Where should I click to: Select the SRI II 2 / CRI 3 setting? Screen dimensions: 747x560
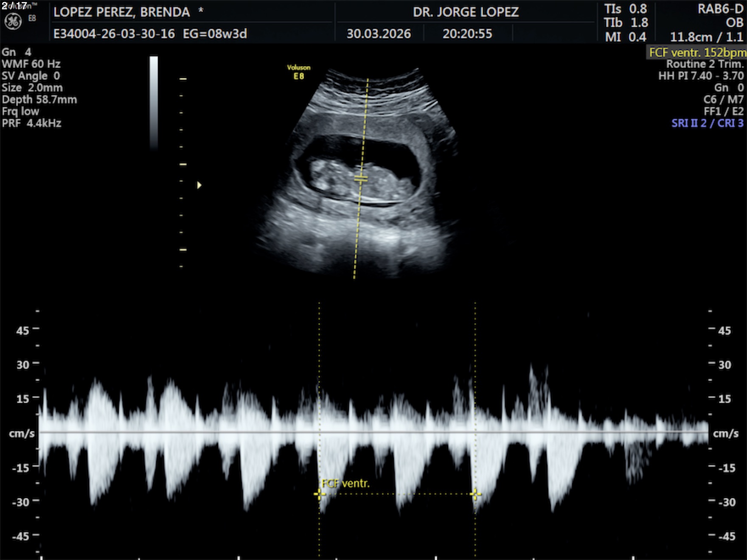[x=707, y=123]
